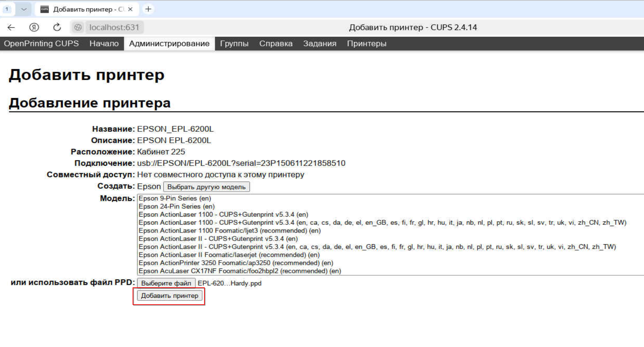
Task: Click the OpenPrinting CUPS link
Action: [x=41, y=44]
